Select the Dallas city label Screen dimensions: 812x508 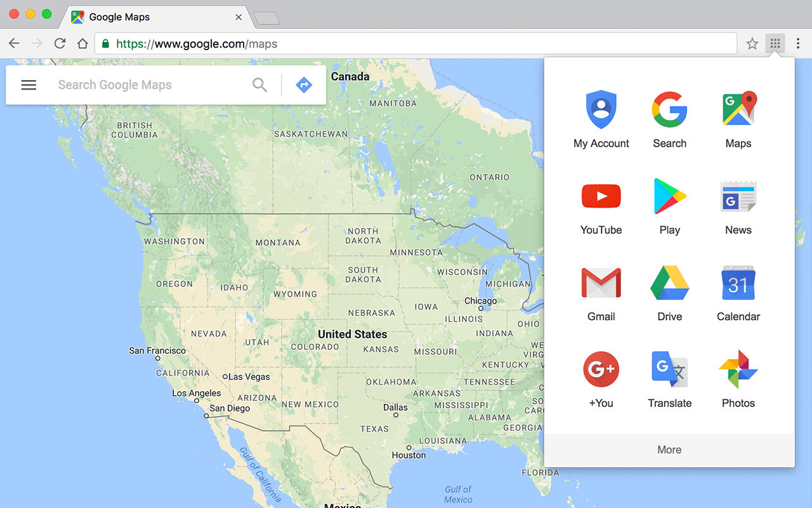(x=395, y=407)
